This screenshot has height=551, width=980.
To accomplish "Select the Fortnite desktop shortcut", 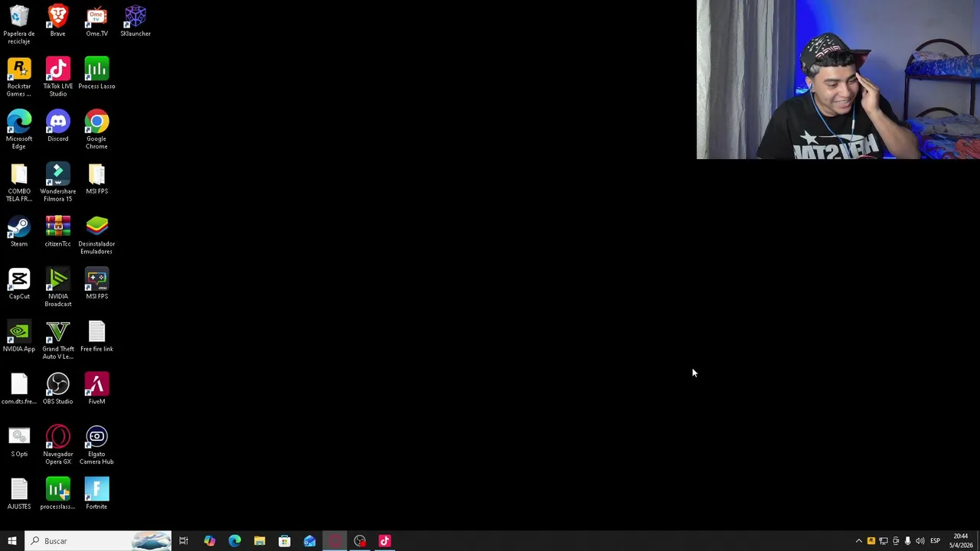I will (96, 494).
